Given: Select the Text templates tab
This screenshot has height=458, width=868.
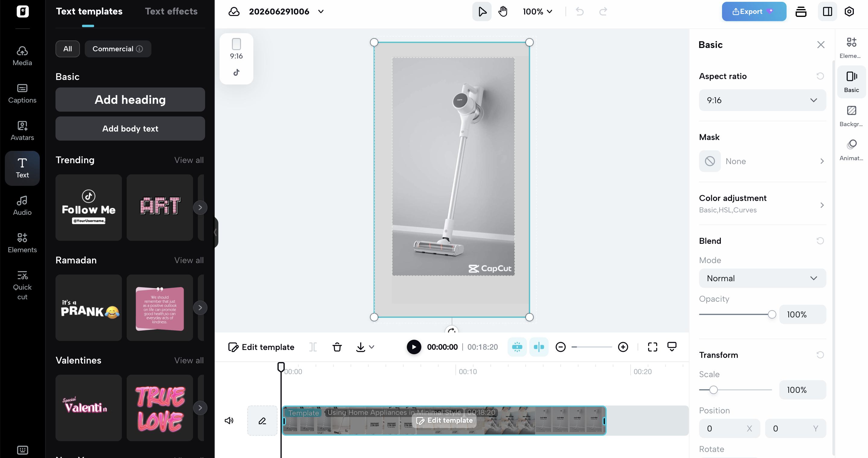Looking at the screenshot, I should 89,11.
